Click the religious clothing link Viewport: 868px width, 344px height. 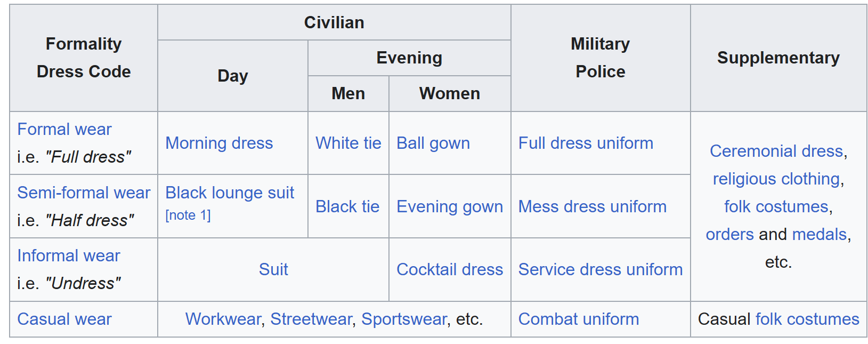(x=776, y=179)
